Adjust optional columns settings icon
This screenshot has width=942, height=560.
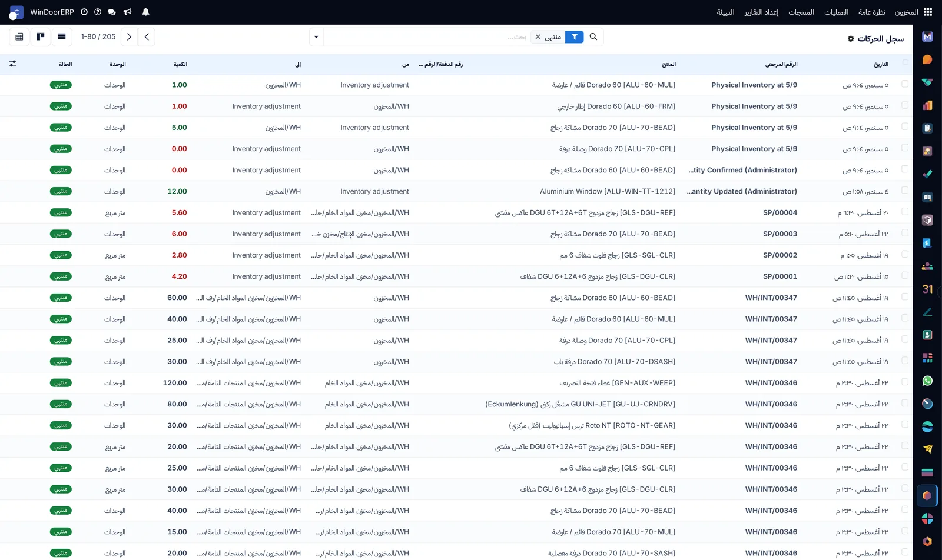tap(12, 64)
